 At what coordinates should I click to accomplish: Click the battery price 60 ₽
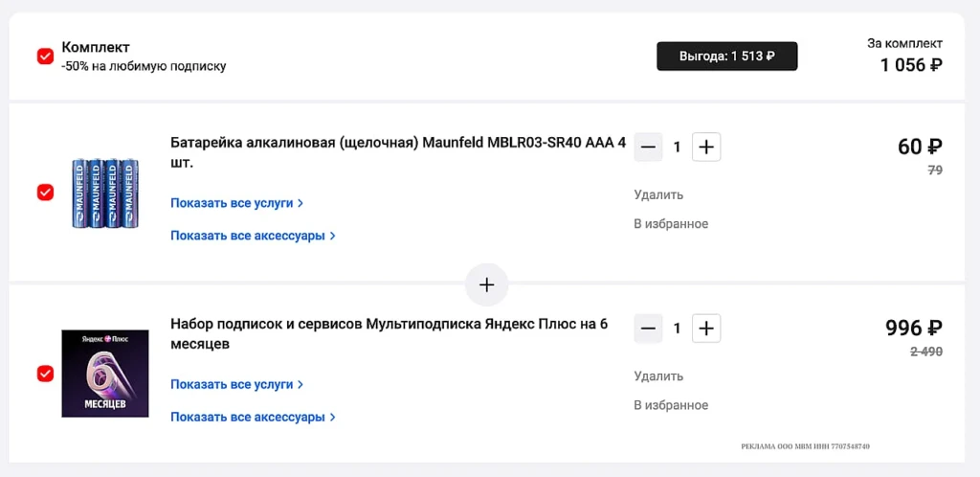coord(920,147)
